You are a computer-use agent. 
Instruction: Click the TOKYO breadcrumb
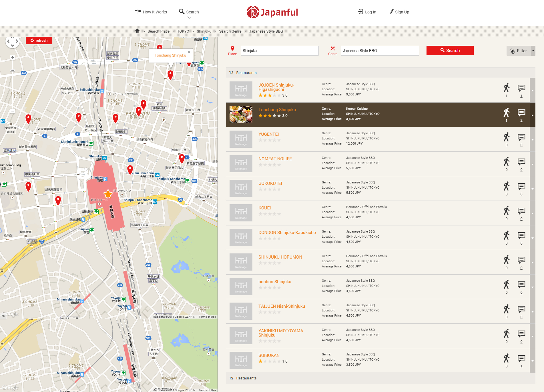(x=183, y=31)
